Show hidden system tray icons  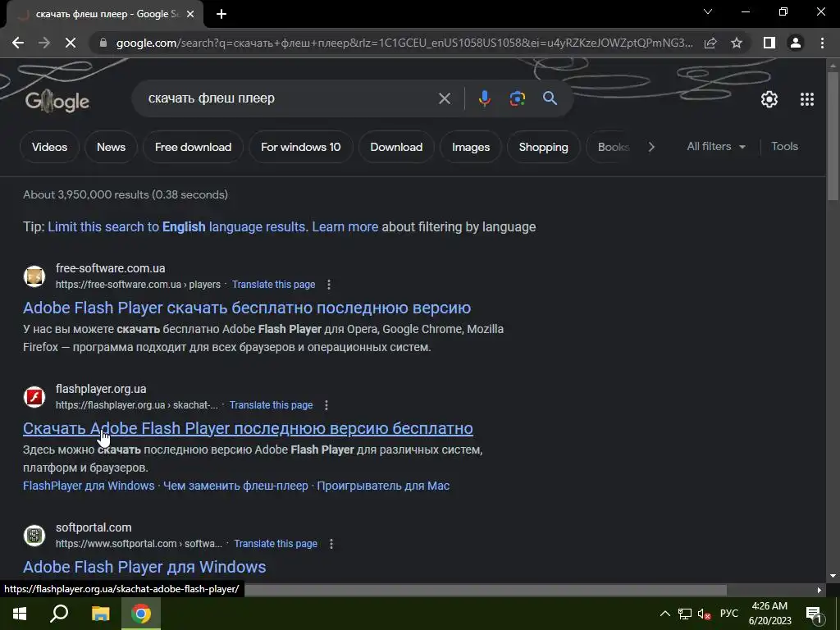[664, 614]
